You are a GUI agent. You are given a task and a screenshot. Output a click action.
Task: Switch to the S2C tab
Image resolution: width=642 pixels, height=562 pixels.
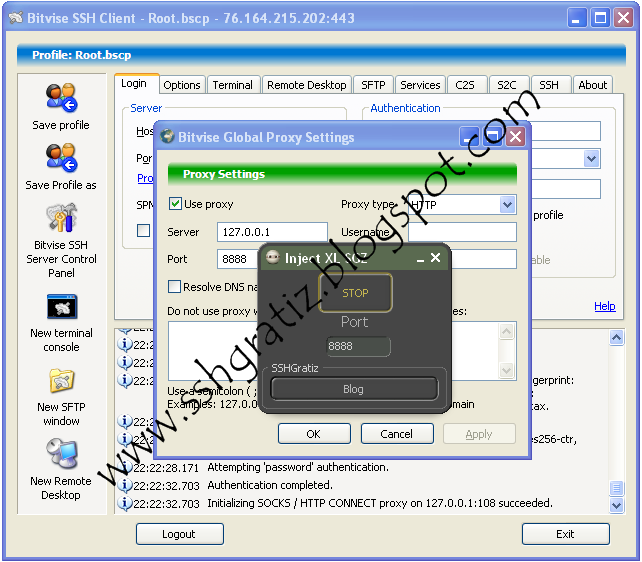point(507,85)
